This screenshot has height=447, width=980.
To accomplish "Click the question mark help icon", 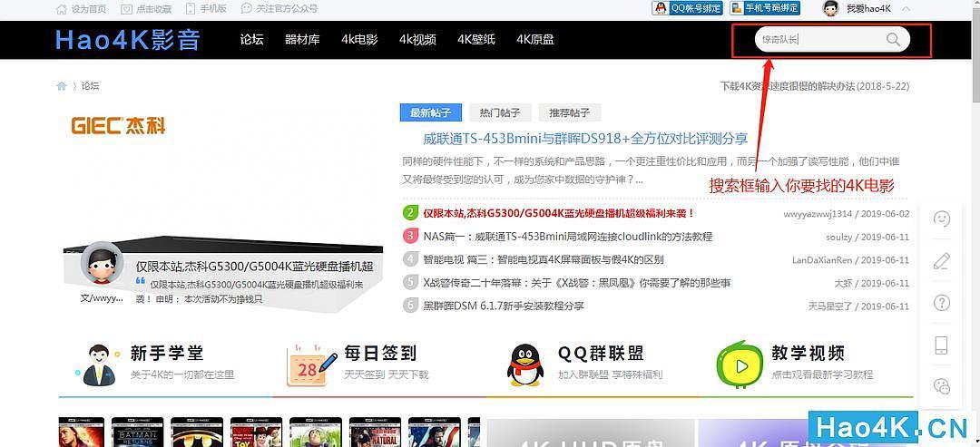I will pos(941,303).
